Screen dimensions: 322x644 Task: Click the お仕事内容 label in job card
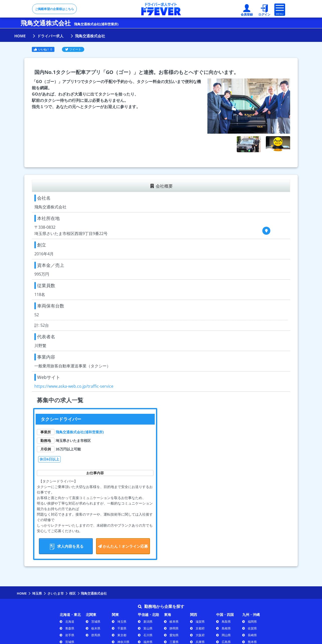[x=95, y=473]
